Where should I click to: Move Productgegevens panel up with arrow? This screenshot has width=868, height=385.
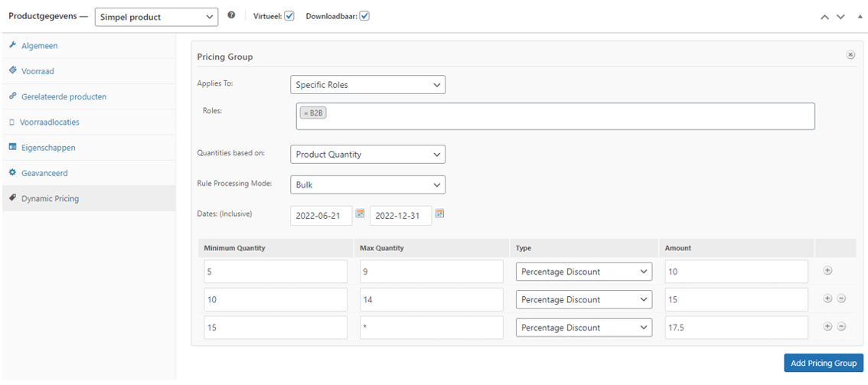825,17
